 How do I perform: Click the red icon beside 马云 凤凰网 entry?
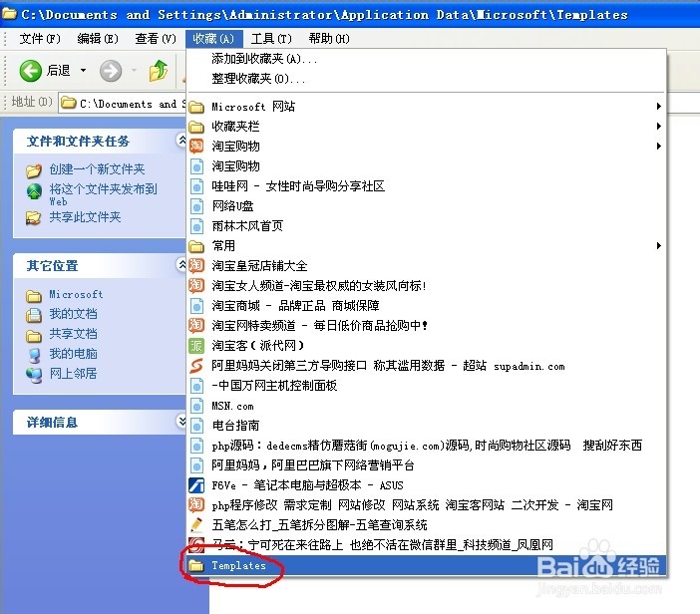tap(196, 544)
